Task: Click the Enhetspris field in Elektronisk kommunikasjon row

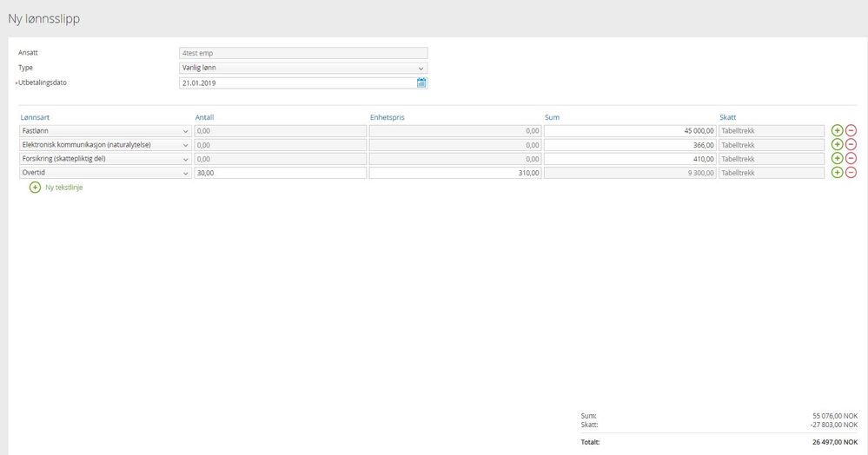Action: point(455,145)
